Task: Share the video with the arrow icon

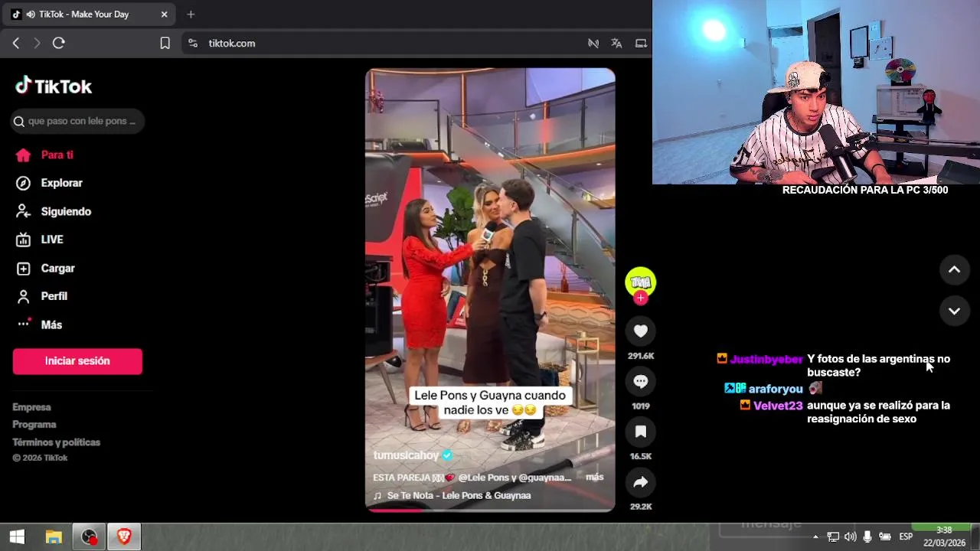Action: coord(641,482)
